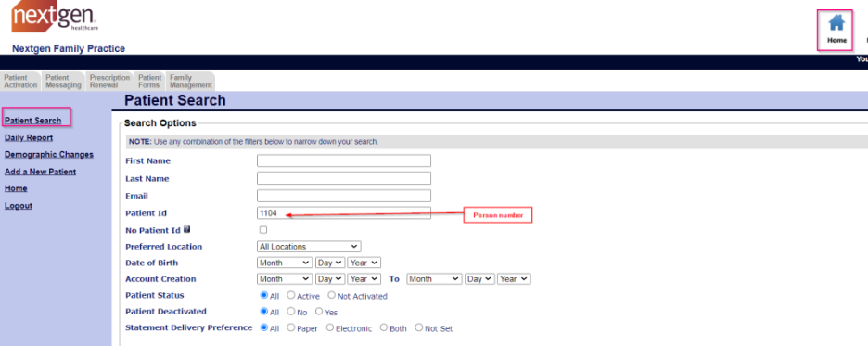Choose Paper statement delivery
This screenshot has height=346, width=868.
[290, 327]
